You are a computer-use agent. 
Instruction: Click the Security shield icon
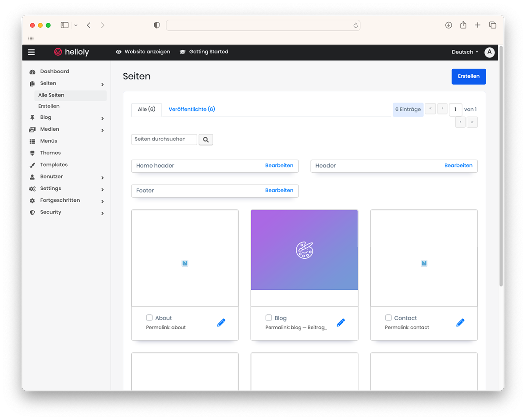pyautogui.click(x=32, y=212)
